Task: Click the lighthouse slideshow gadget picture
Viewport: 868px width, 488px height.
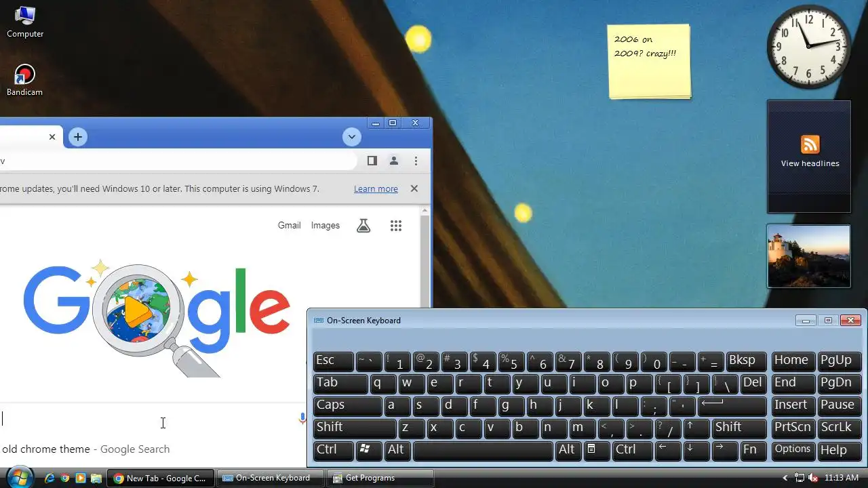Action: click(x=808, y=256)
